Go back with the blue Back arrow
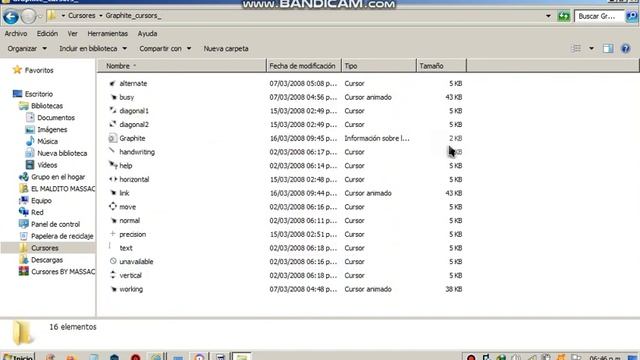The width and height of the screenshot is (640, 360). click(x=11, y=17)
